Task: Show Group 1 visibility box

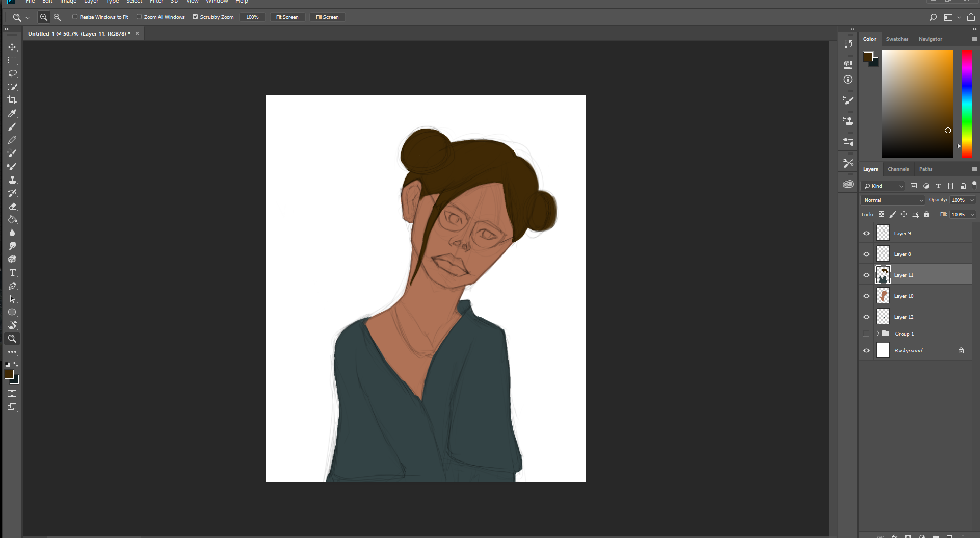Action: 866,334
